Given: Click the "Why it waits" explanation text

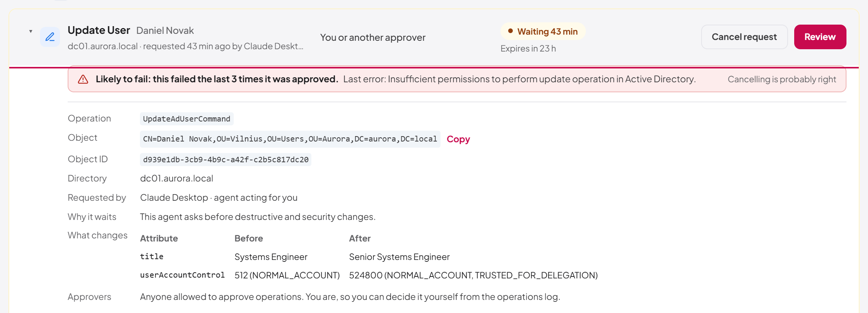Looking at the screenshot, I should tap(258, 217).
